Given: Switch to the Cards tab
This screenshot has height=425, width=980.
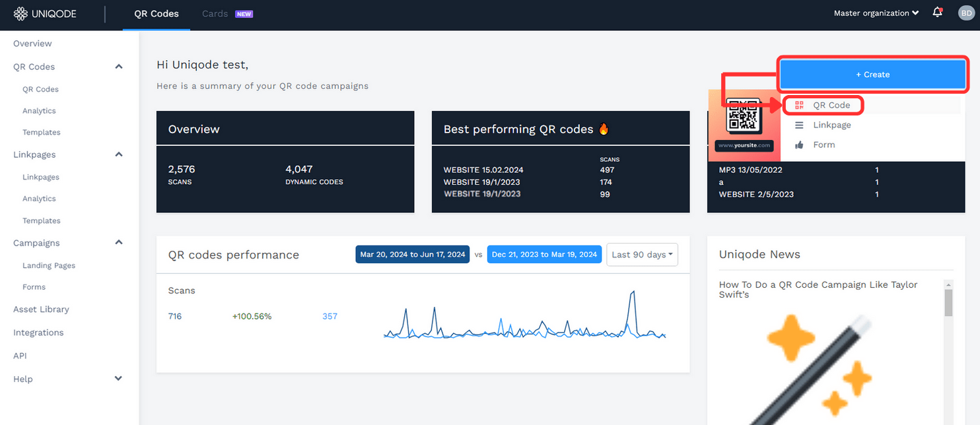Looking at the screenshot, I should click(215, 14).
